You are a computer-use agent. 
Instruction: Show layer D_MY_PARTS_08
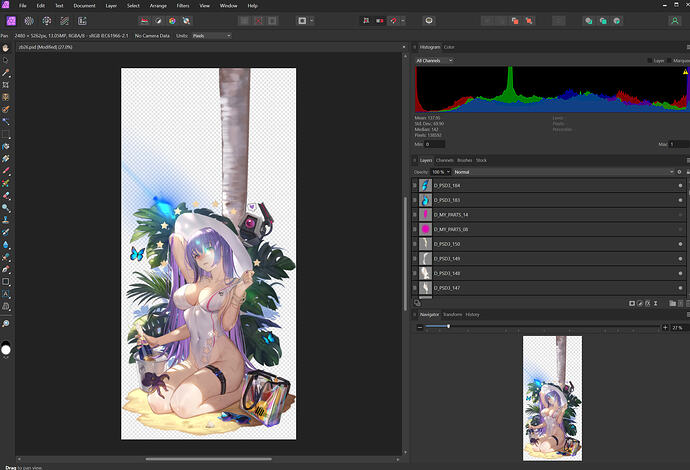[680, 229]
